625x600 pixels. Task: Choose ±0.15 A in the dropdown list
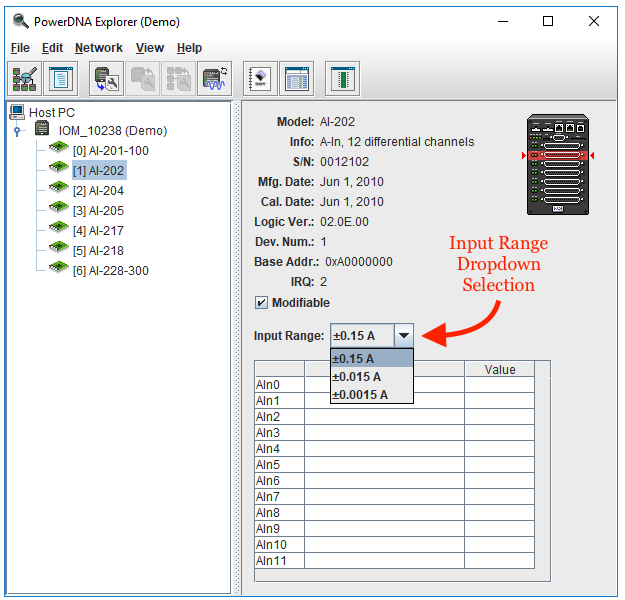coord(371,359)
